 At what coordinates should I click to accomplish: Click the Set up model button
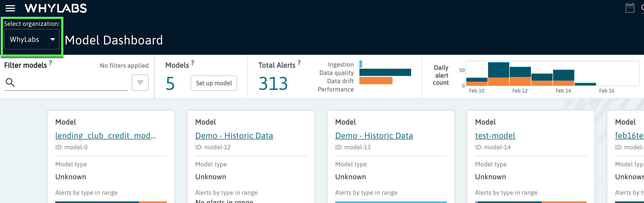pos(214,83)
